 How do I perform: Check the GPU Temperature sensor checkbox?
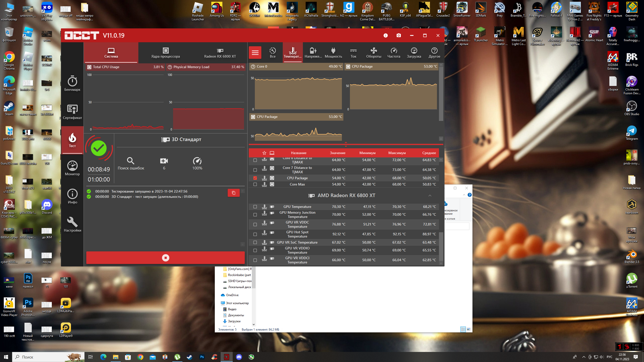click(255, 207)
